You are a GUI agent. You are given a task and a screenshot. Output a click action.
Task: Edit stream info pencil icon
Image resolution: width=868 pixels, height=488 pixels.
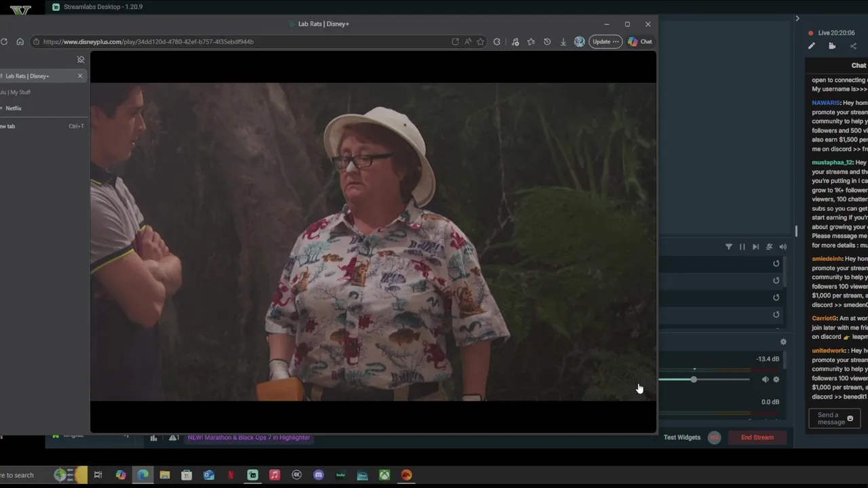pos(812,46)
